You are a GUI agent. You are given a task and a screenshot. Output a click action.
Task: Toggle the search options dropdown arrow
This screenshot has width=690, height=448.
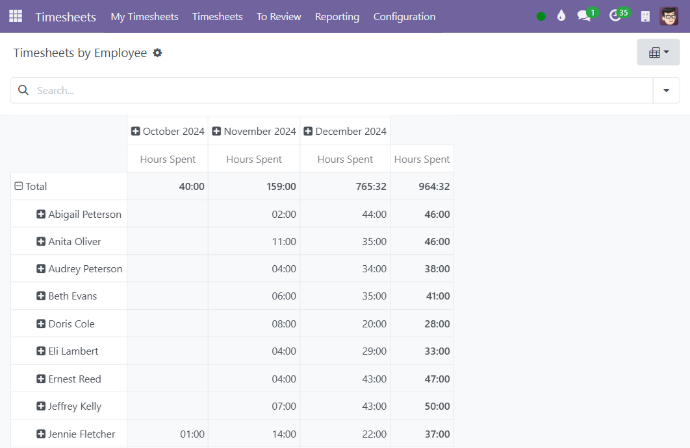666,90
